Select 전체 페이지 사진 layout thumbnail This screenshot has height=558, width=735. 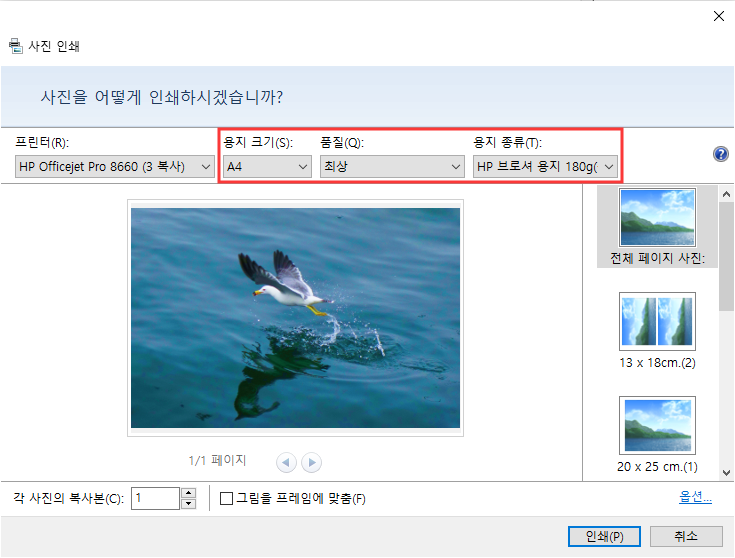[657, 227]
